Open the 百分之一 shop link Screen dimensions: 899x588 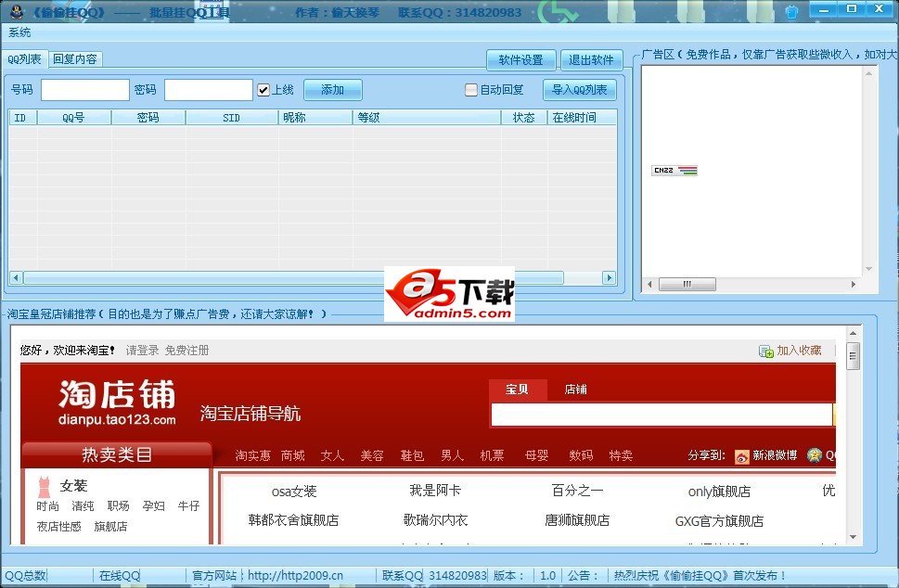click(x=577, y=491)
